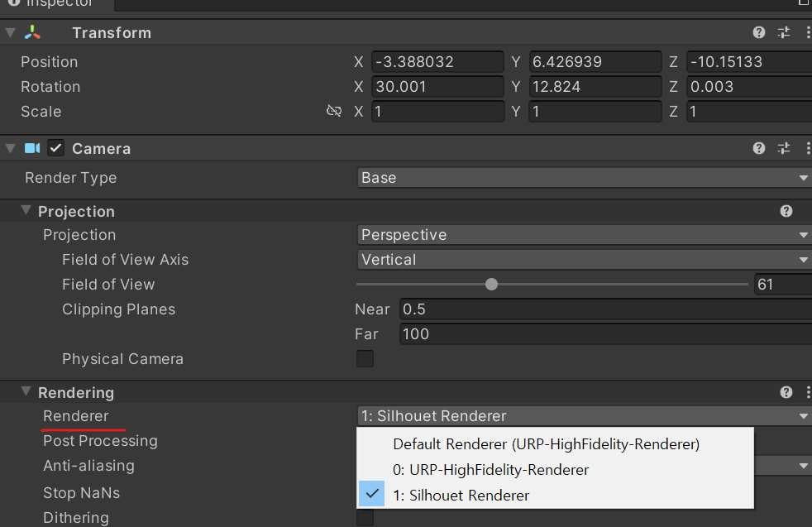Click the Post Processing label
812x527 pixels.
(x=100, y=441)
